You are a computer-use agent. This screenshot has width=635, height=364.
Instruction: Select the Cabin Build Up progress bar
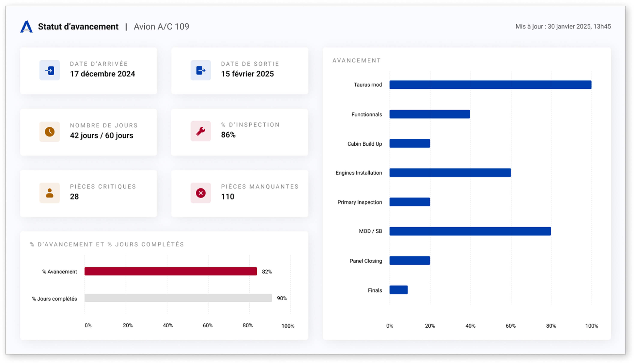[x=410, y=143]
